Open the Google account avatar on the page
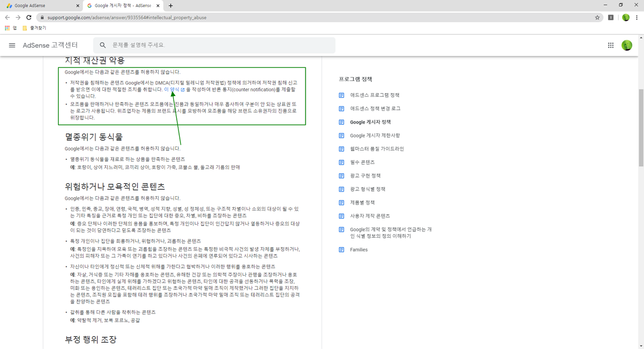This screenshot has height=349, width=644. pos(627,45)
